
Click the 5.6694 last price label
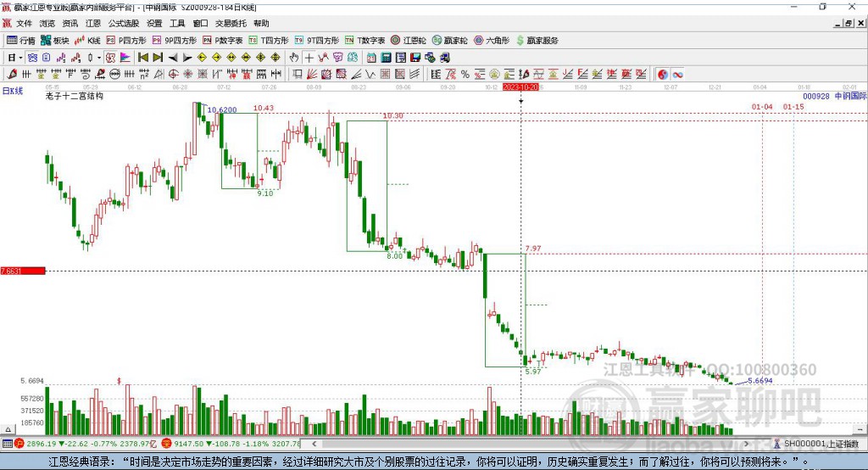point(760,381)
